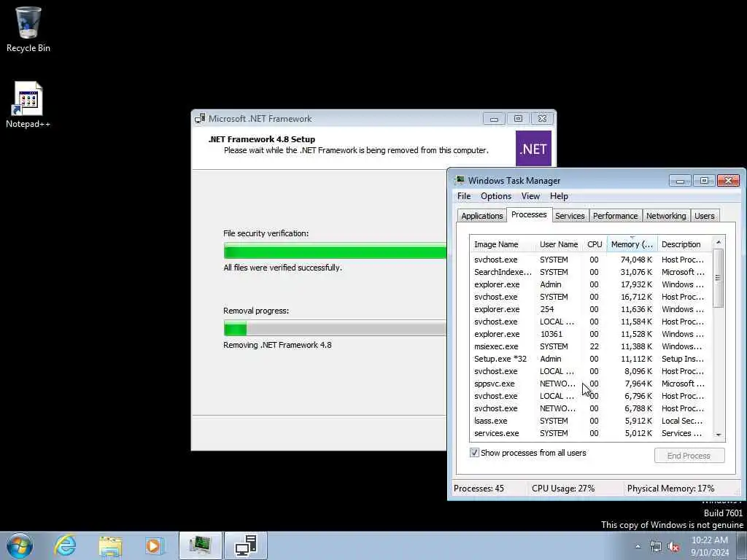Screen dimensions: 747x560
Task: Open the clock showing 10:22 AM
Action: [709, 546]
